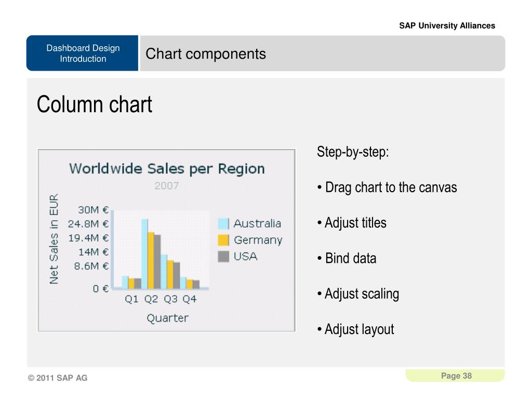Viewport: 532px width, 399px height.
Task: Click the 'Bind data' bullet
Action: pos(347,259)
